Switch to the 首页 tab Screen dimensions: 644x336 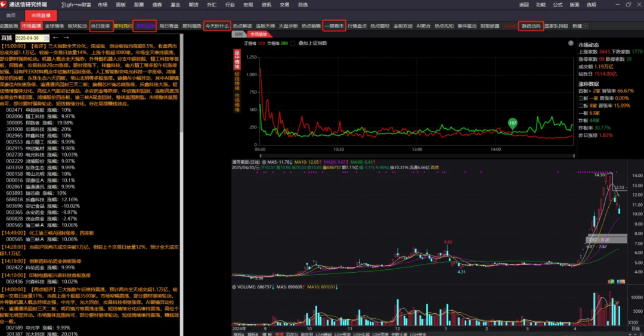coord(11,15)
